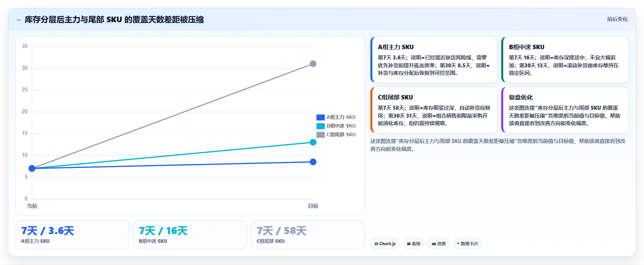
Task: Click the 20 y-axis tick label
Action: 25,112
